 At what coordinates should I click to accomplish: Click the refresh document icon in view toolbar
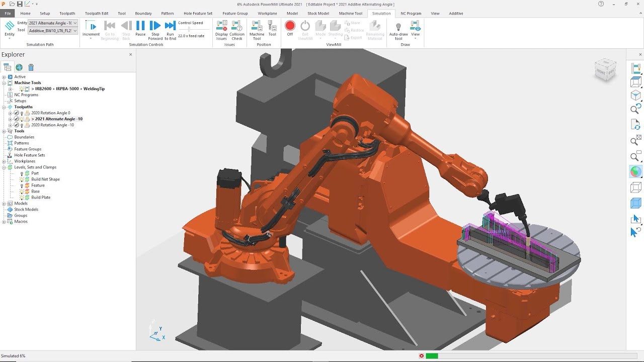point(635,125)
